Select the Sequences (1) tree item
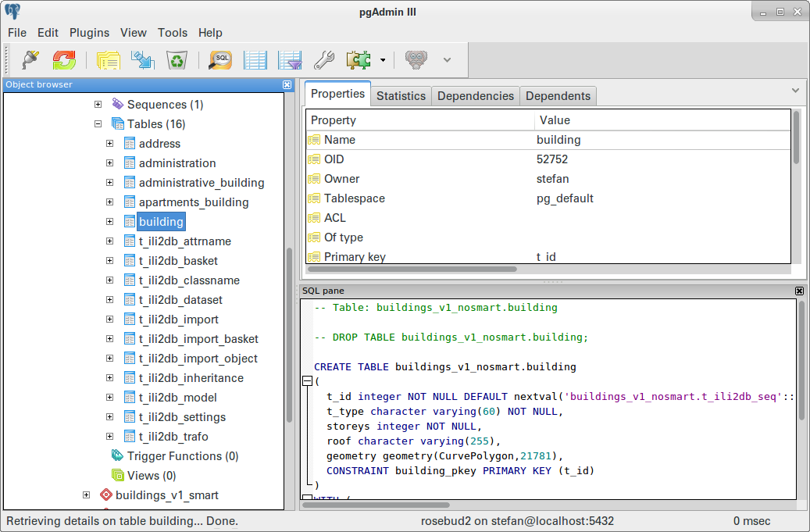The width and height of the screenshot is (810, 532). pos(166,105)
